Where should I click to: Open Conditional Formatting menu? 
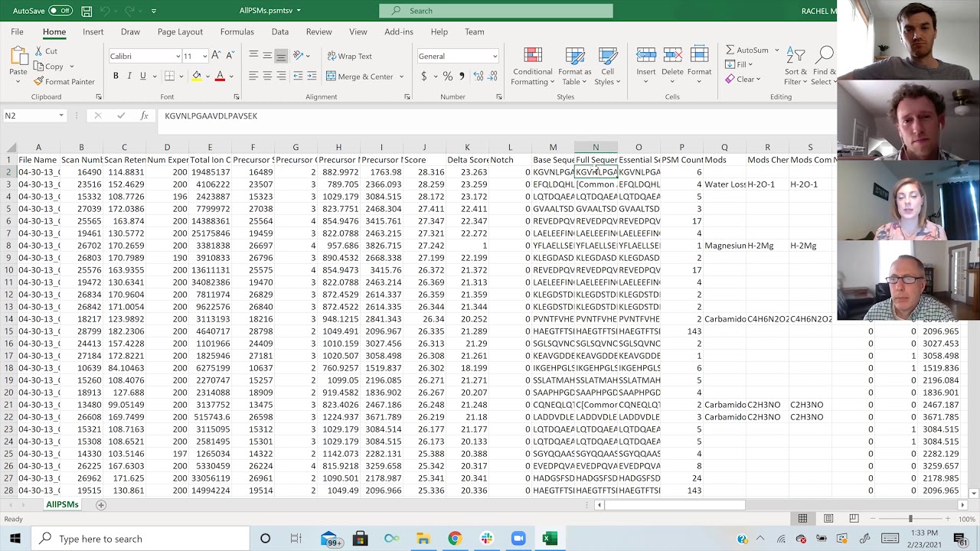[x=533, y=67]
